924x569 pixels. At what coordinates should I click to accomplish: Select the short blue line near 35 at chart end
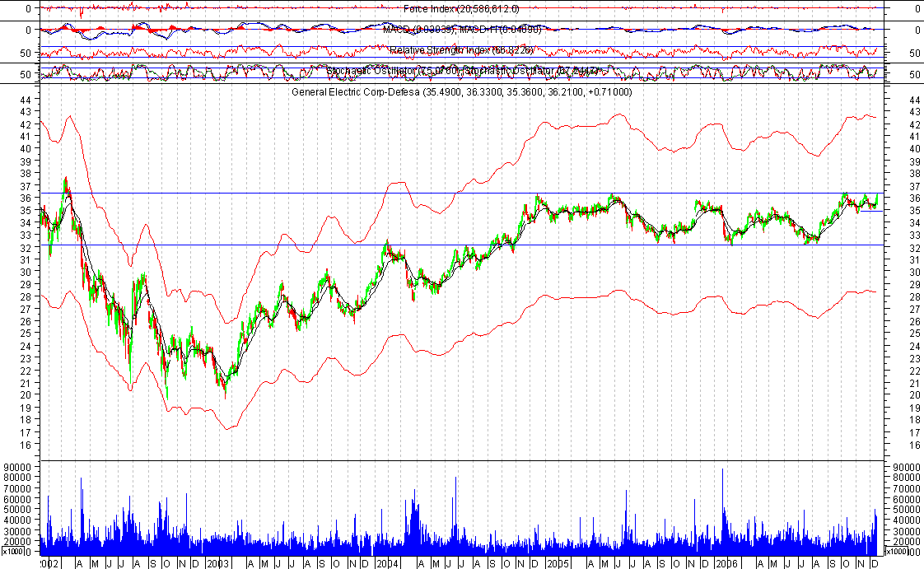(871, 211)
